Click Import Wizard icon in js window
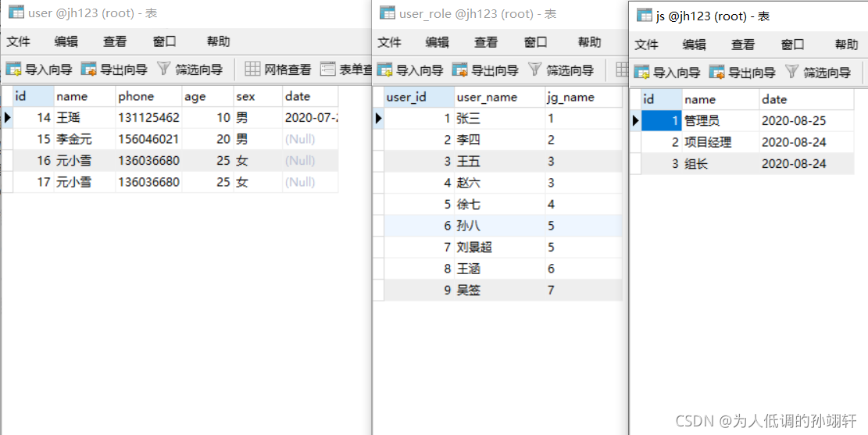 pos(641,71)
